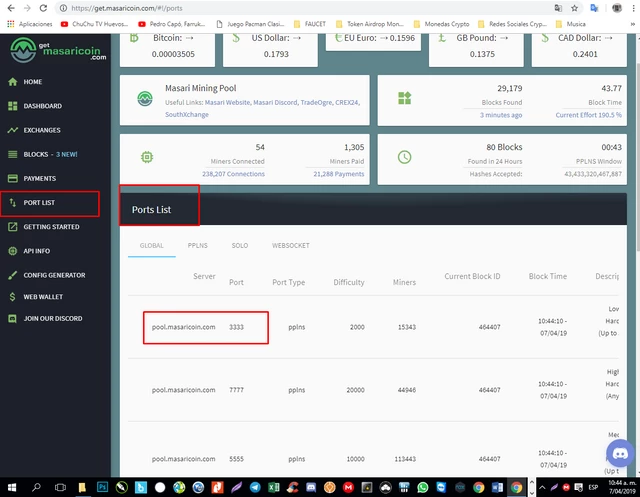
Task: Click the Difficulty column header
Action: tap(349, 282)
